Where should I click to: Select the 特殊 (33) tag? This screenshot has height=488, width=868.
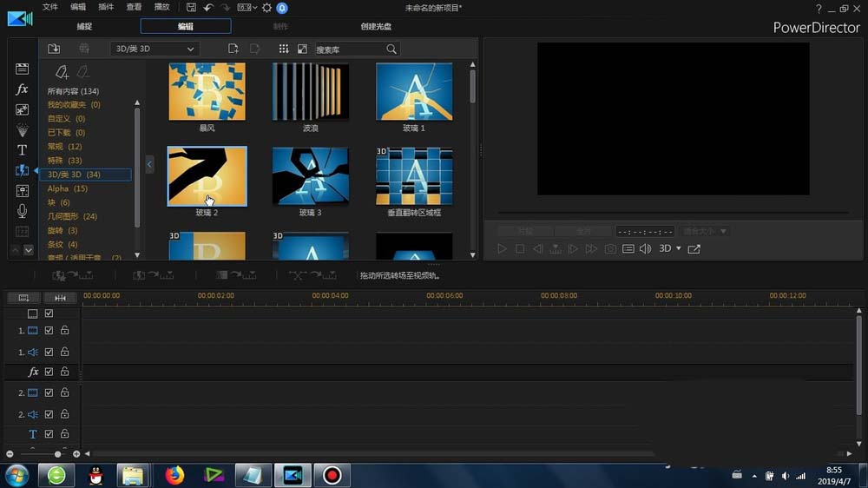65,160
